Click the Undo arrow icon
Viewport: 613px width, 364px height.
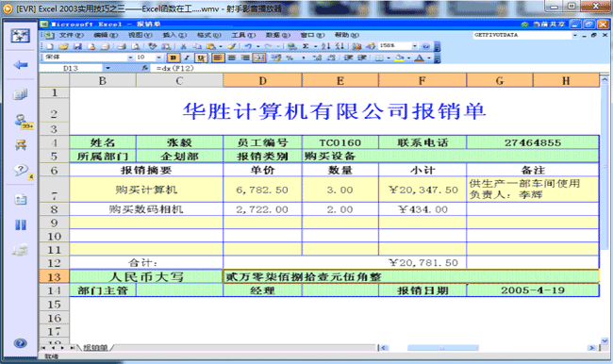pyautogui.click(x=247, y=46)
